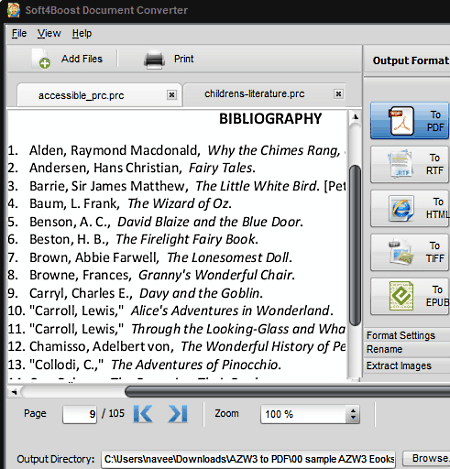Click entry 'Chamisso, Adelbert von'

point(177,346)
